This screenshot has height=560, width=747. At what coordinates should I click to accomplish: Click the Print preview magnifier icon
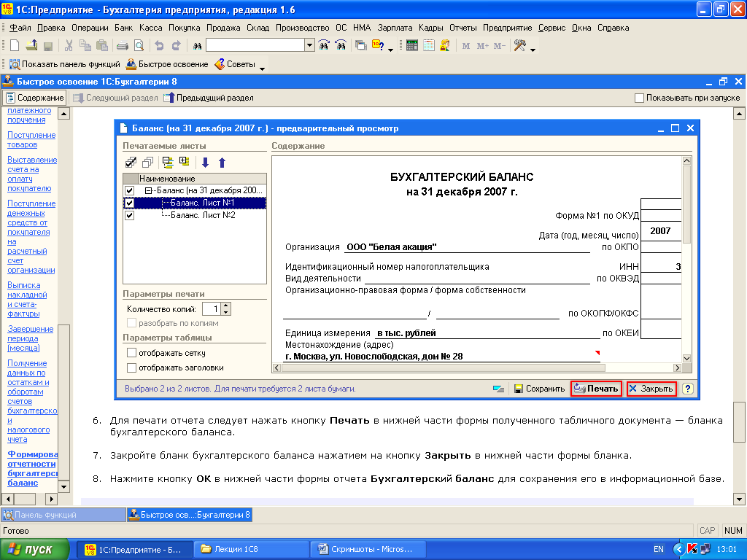point(139,46)
